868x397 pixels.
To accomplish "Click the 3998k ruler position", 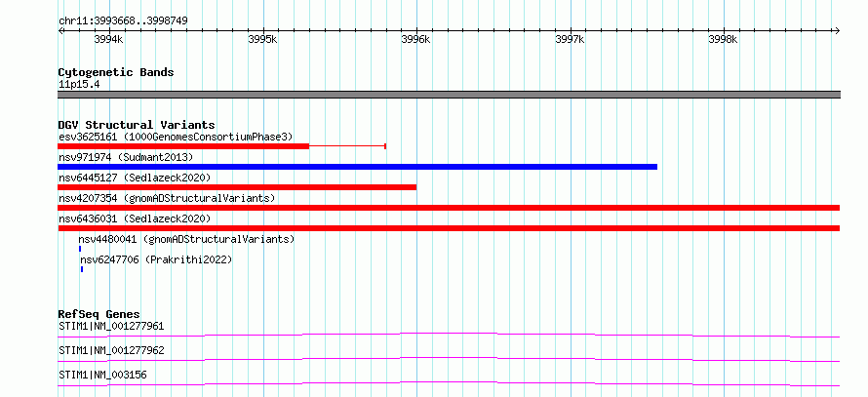I will 724,39.
